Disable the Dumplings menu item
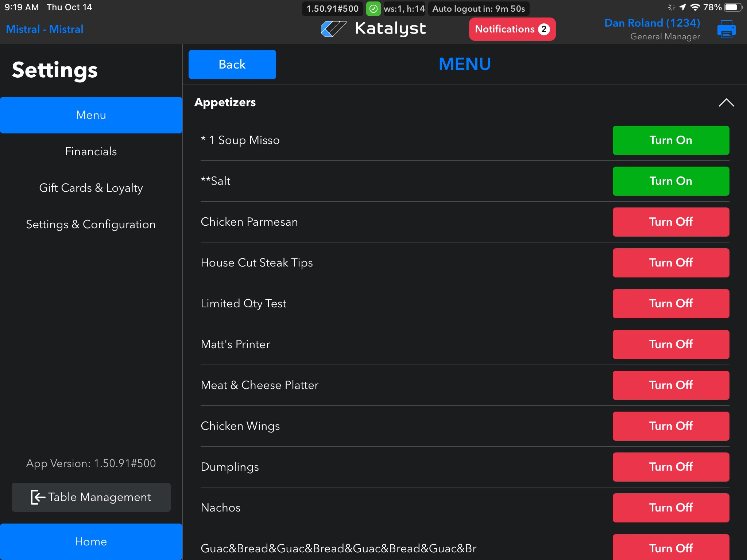The width and height of the screenshot is (747, 560). click(670, 467)
